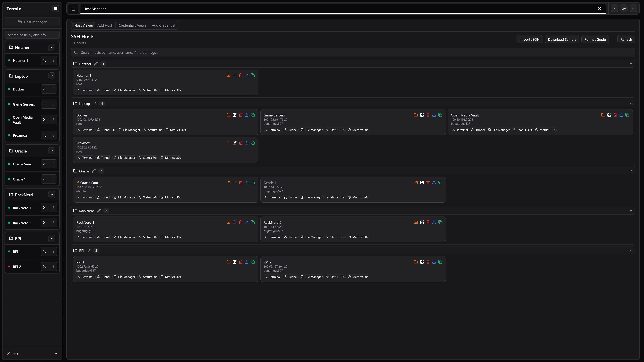Click the home icon in top bar

[73, 9]
